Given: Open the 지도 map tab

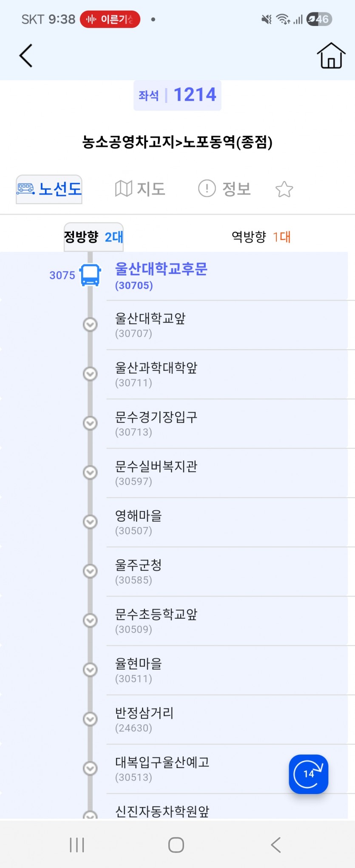Looking at the screenshot, I should (140, 189).
